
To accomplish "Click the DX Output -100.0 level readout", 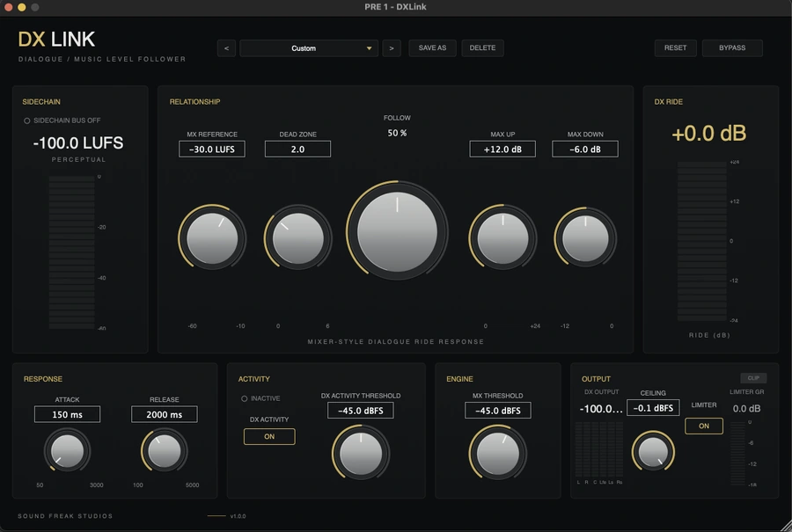I will tap(601, 409).
